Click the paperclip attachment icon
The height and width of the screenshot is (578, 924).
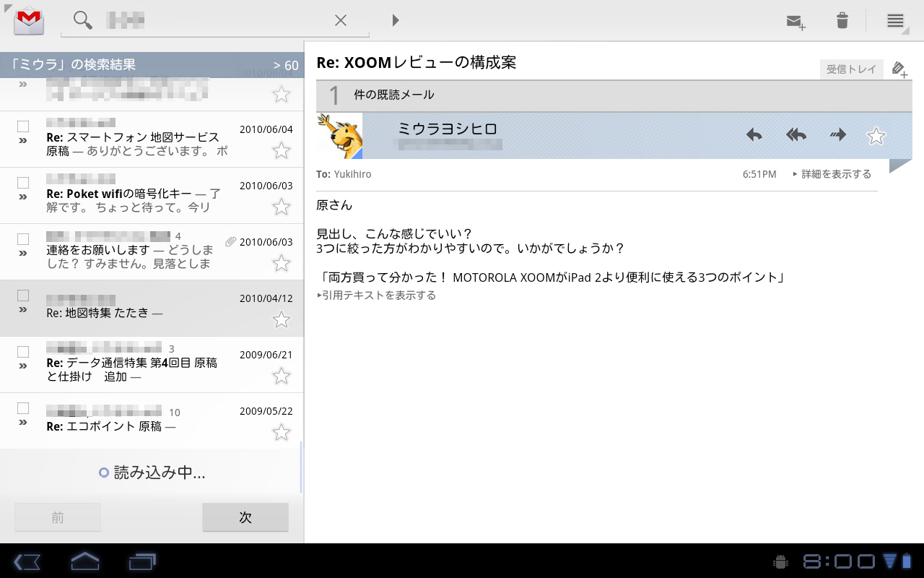(x=230, y=242)
